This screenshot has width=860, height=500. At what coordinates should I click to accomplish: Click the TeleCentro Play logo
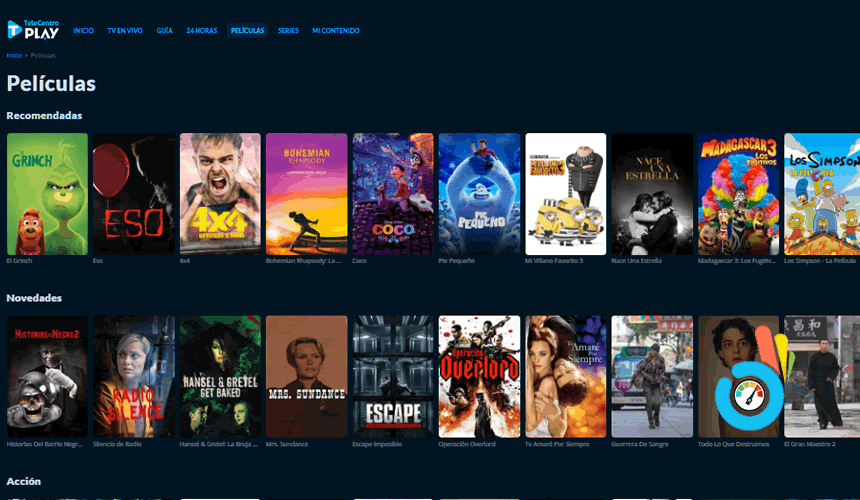click(x=33, y=30)
